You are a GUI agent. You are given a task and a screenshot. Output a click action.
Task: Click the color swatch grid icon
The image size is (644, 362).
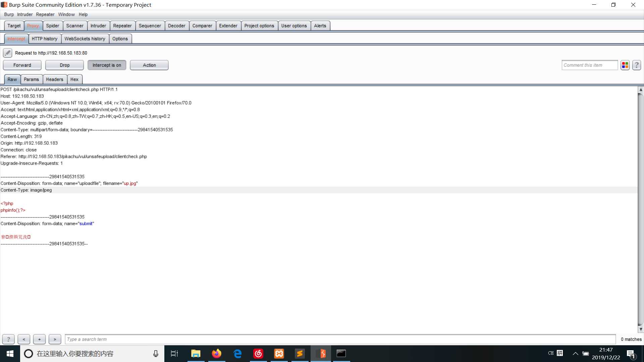[x=626, y=65]
